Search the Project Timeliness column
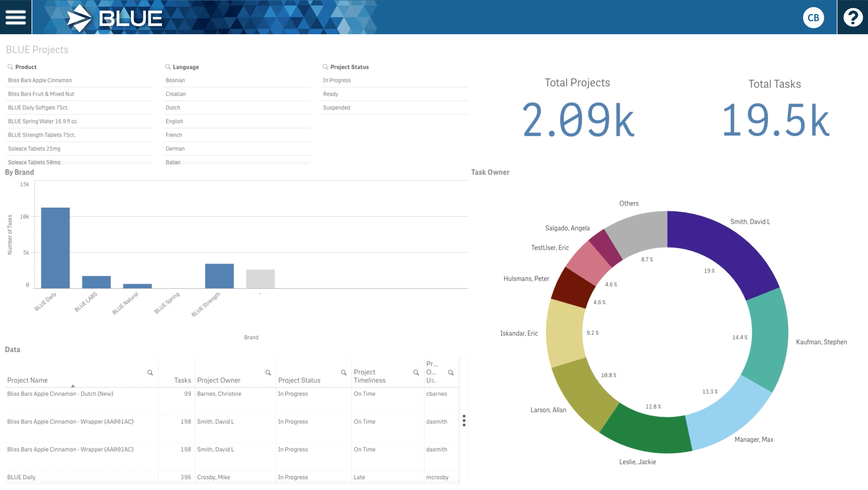The height and width of the screenshot is (490, 868). click(416, 373)
